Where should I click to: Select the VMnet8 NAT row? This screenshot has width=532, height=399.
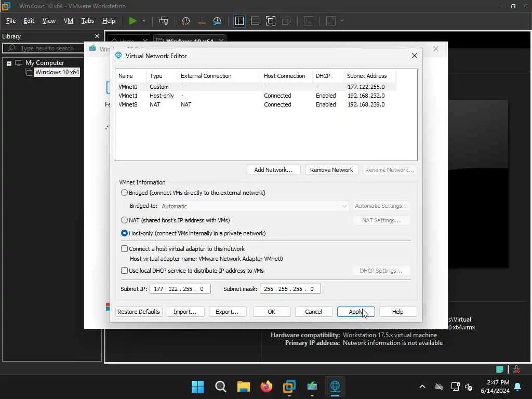click(257, 104)
